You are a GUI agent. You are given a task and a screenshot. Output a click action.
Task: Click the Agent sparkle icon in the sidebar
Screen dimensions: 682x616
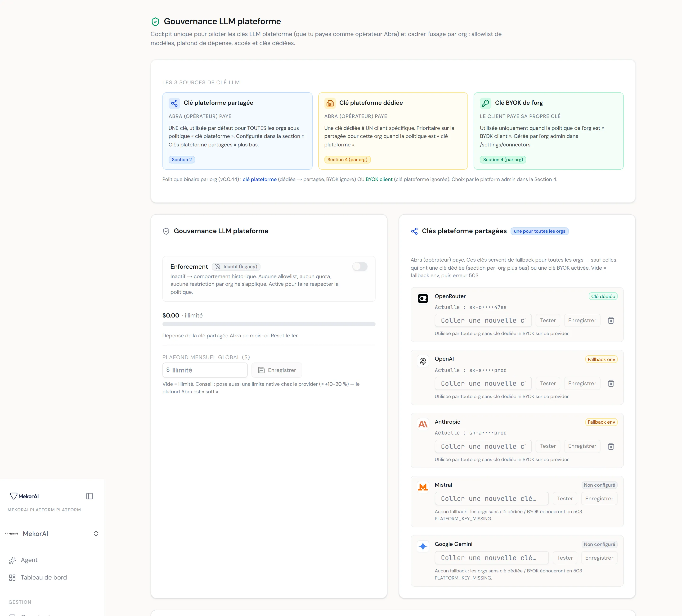13,561
